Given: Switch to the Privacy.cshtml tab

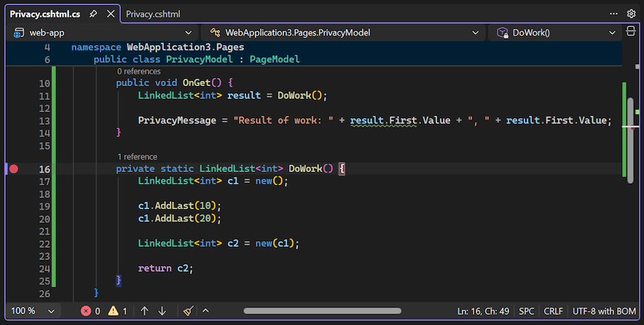Looking at the screenshot, I should 153,14.
